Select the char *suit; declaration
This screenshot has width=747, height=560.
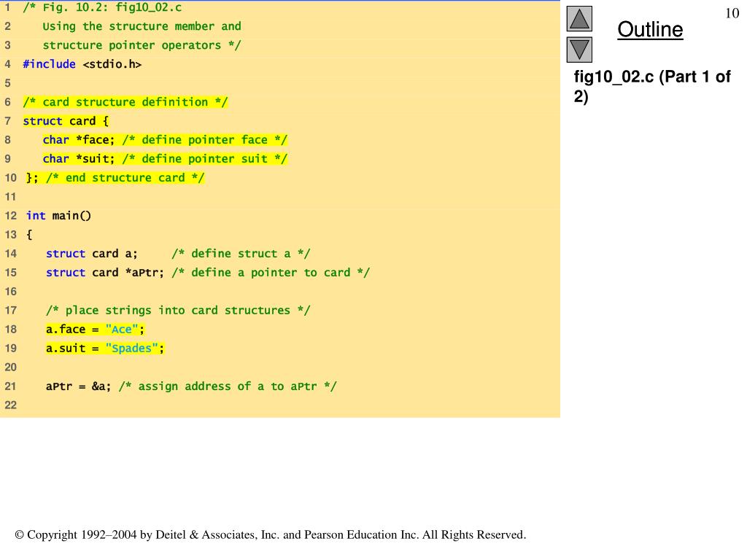point(79,158)
